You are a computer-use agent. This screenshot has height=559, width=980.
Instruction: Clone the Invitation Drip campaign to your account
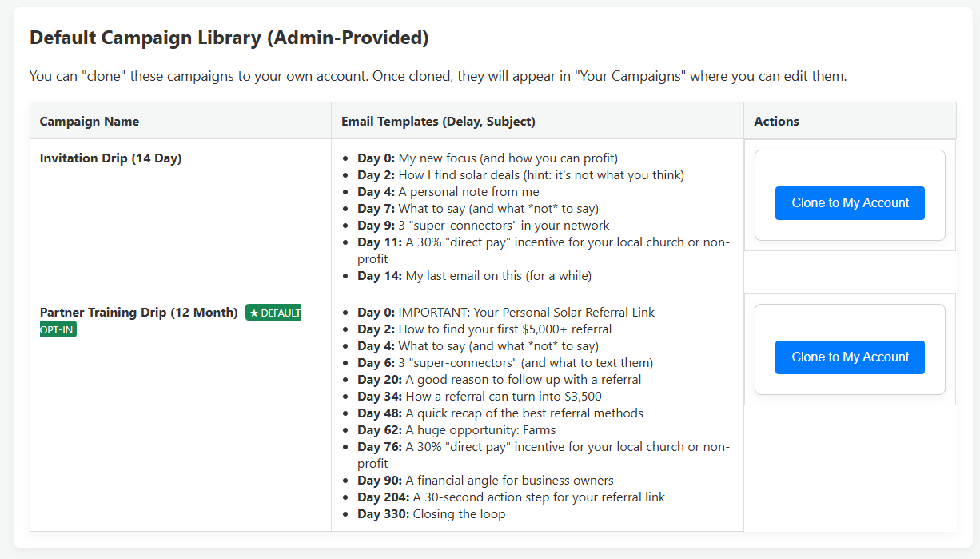coord(850,203)
